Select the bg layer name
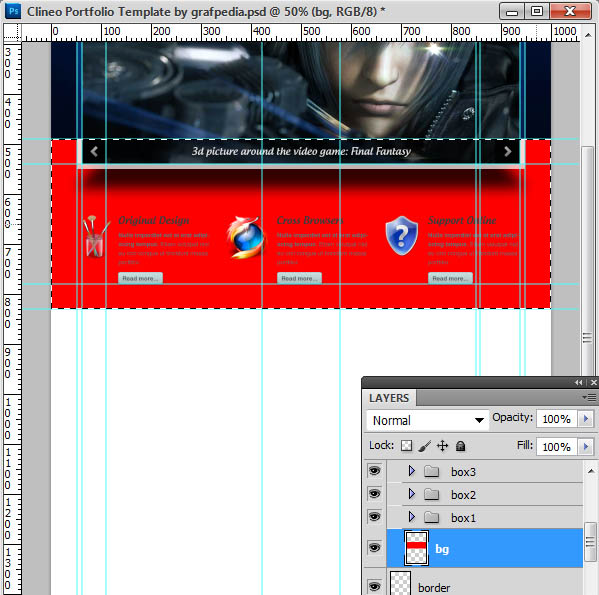The height and width of the screenshot is (595, 599). [442, 549]
